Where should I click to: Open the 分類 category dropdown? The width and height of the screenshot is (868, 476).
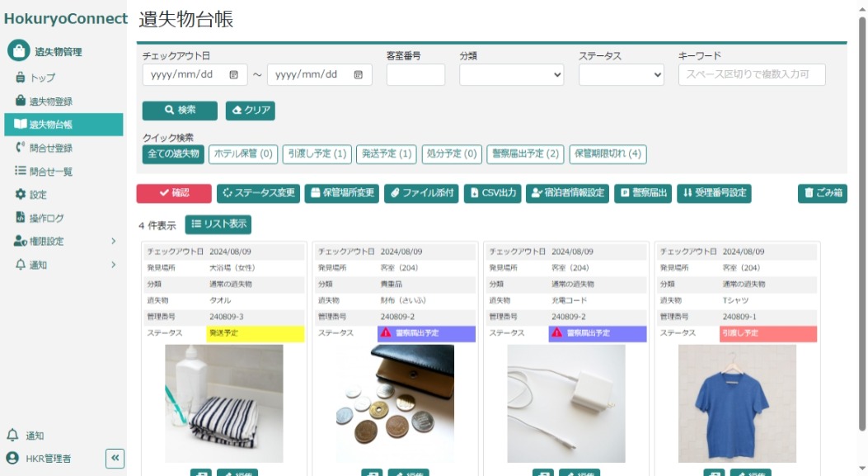pyautogui.click(x=511, y=74)
